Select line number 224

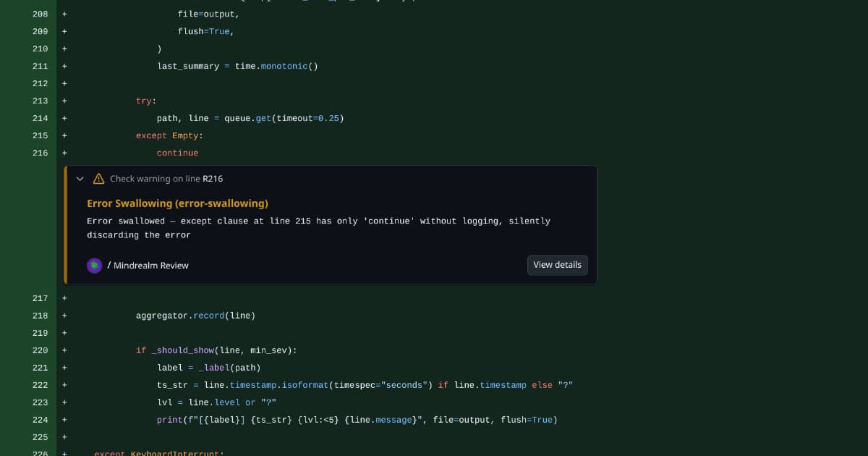tap(40, 420)
